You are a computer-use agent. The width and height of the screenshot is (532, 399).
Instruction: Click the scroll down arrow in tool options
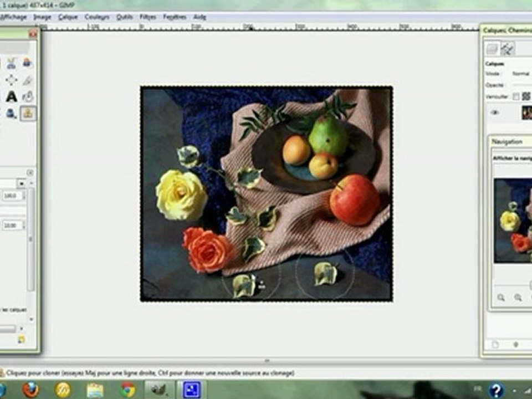coord(31,319)
